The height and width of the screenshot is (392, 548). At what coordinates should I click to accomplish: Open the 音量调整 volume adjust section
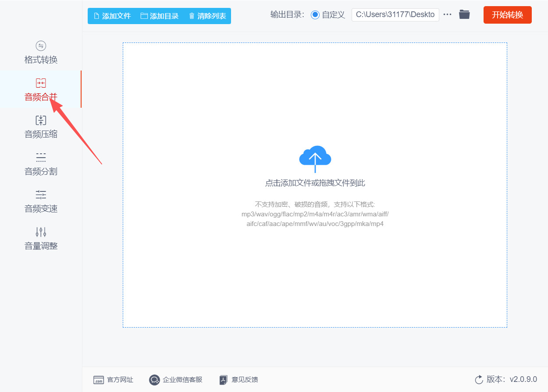pyautogui.click(x=41, y=238)
